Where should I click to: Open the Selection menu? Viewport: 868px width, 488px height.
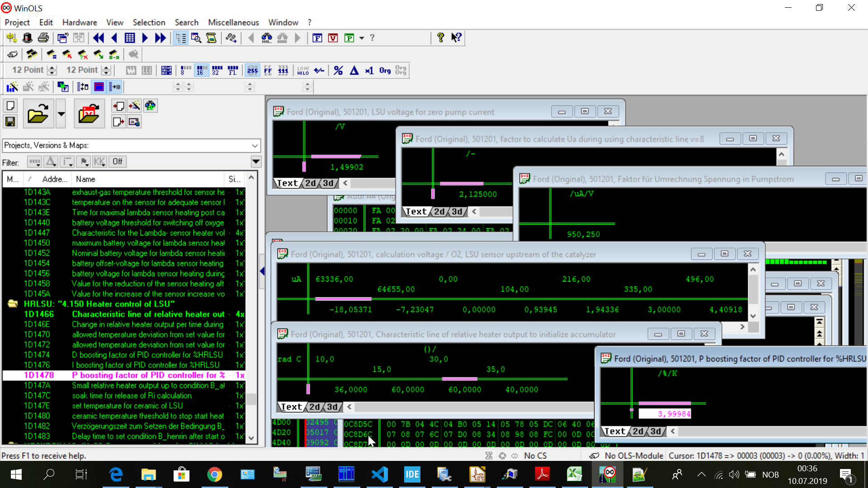[x=149, y=22]
